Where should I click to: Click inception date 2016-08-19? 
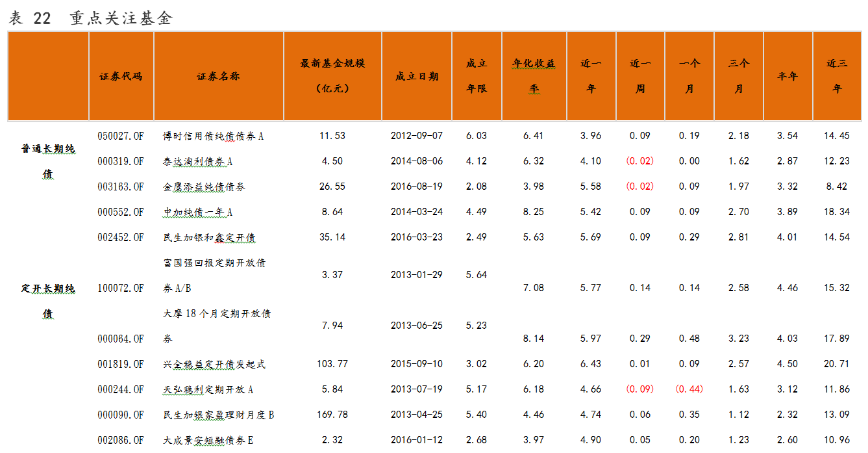tap(417, 187)
